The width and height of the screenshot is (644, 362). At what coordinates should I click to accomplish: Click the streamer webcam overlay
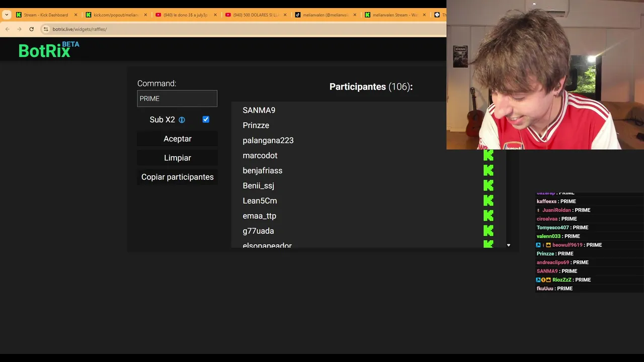tap(545, 75)
